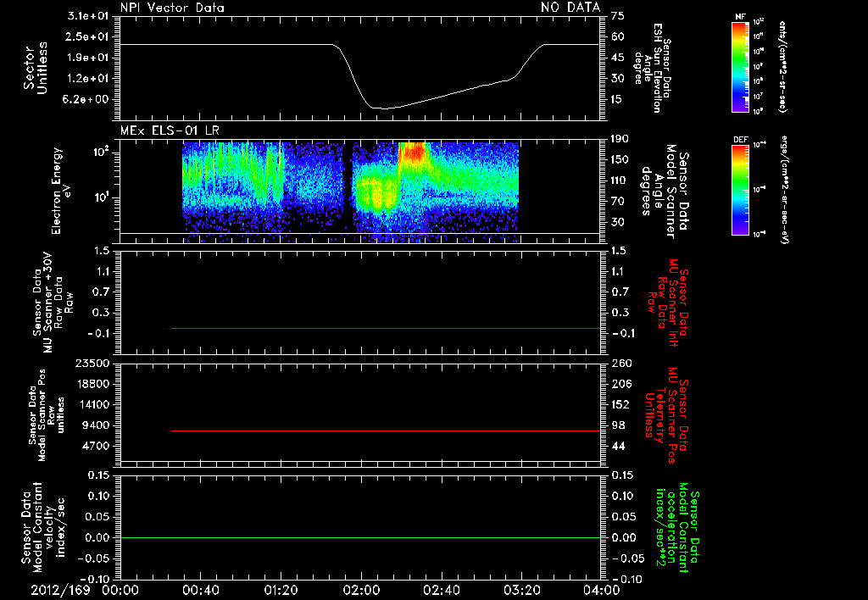Select the "MU Scanner +30V Raw Data" label

click(53, 303)
